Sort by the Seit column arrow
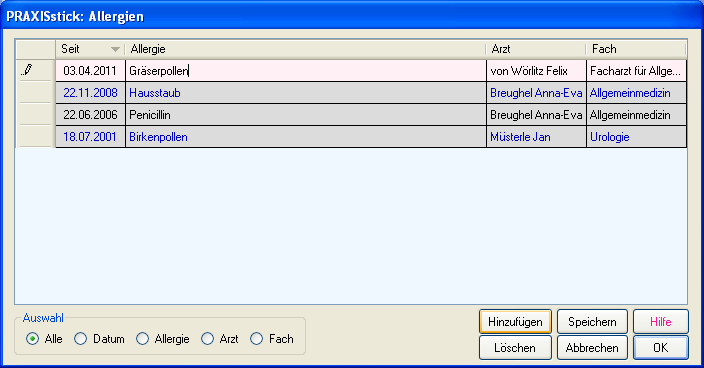The image size is (704, 368). (x=115, y=49)
